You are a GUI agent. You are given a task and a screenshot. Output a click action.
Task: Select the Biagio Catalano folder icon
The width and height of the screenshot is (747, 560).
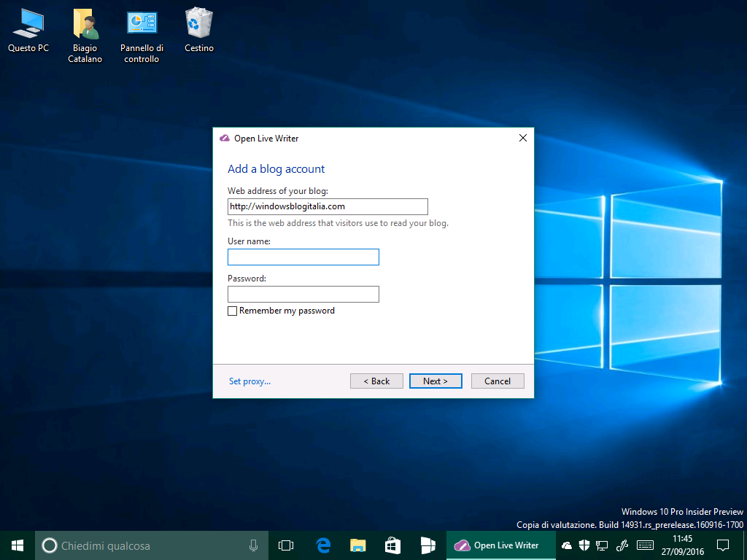(x=85, y=36)
